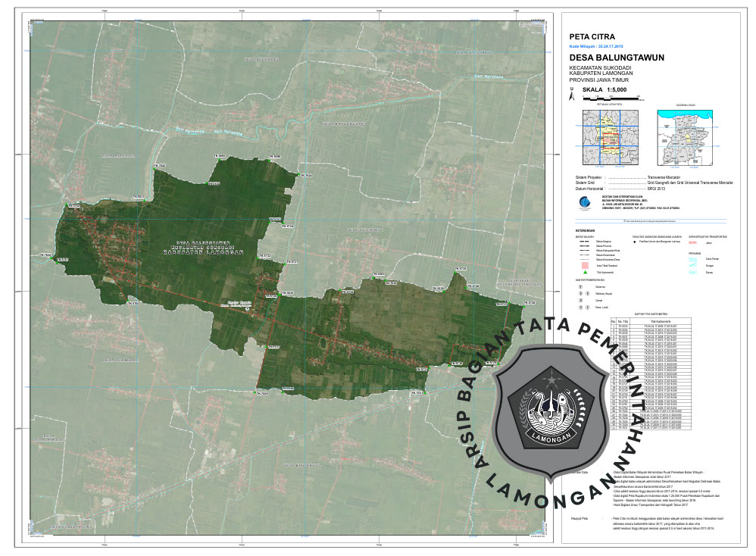Click the map sheet index thumbnail
756x556 pixels.
611,137
